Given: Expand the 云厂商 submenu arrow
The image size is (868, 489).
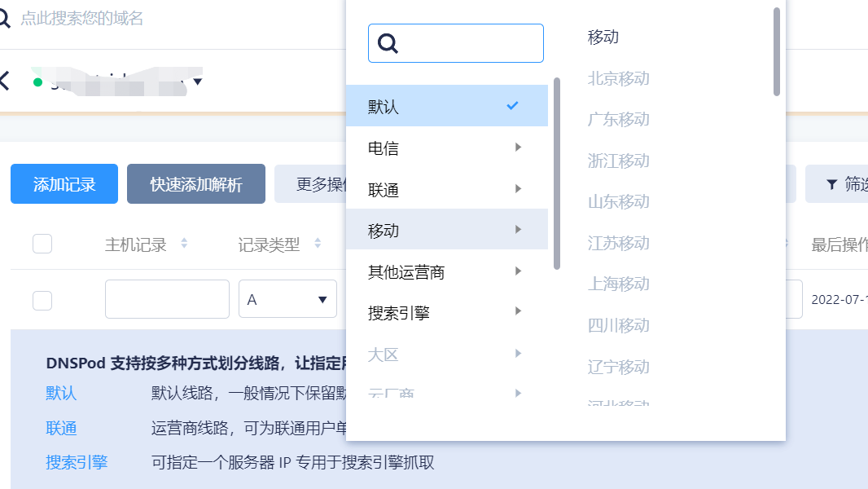Looking at the screenshot, I should [518, 393].
